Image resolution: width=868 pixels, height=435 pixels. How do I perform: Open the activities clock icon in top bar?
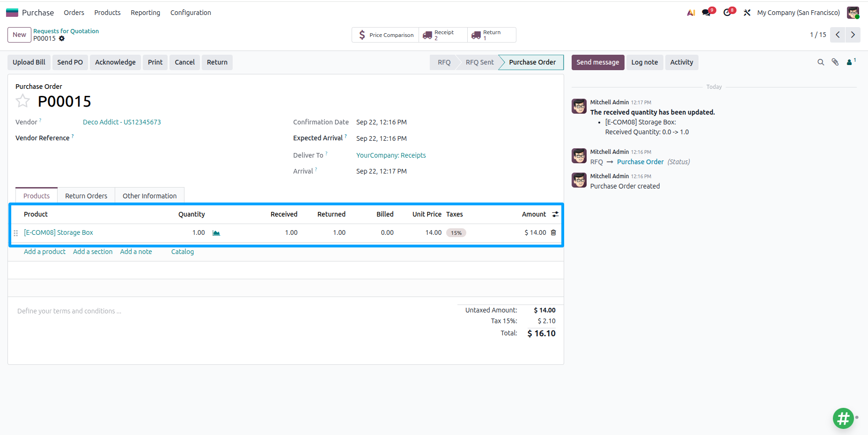tap(727, 13)
